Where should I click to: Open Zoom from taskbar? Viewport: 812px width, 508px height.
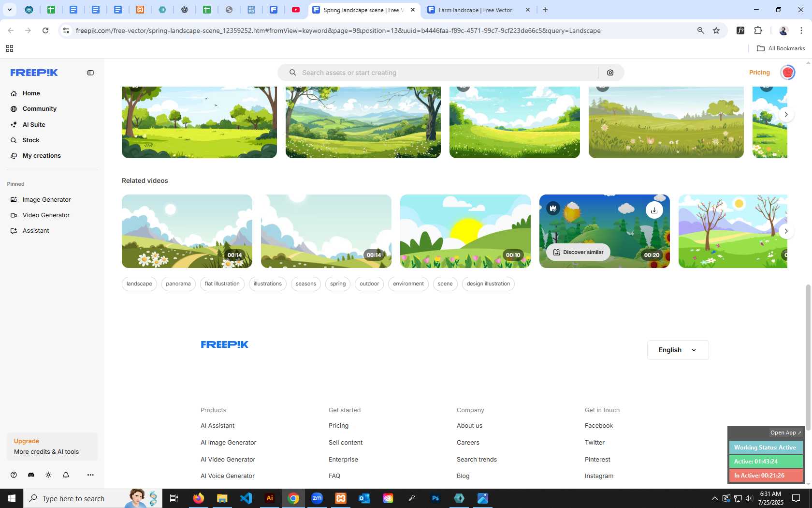317,498
